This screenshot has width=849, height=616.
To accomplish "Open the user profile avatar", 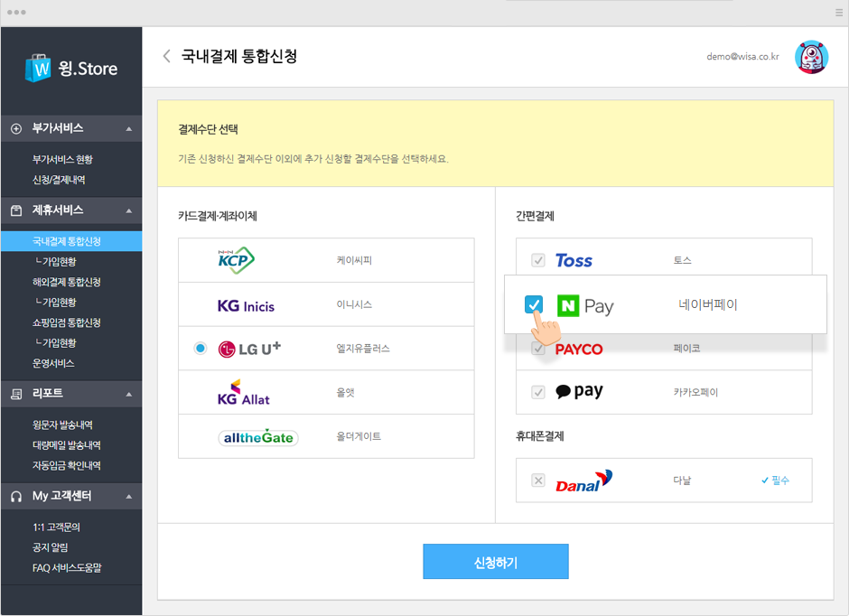I will (811, 56).
